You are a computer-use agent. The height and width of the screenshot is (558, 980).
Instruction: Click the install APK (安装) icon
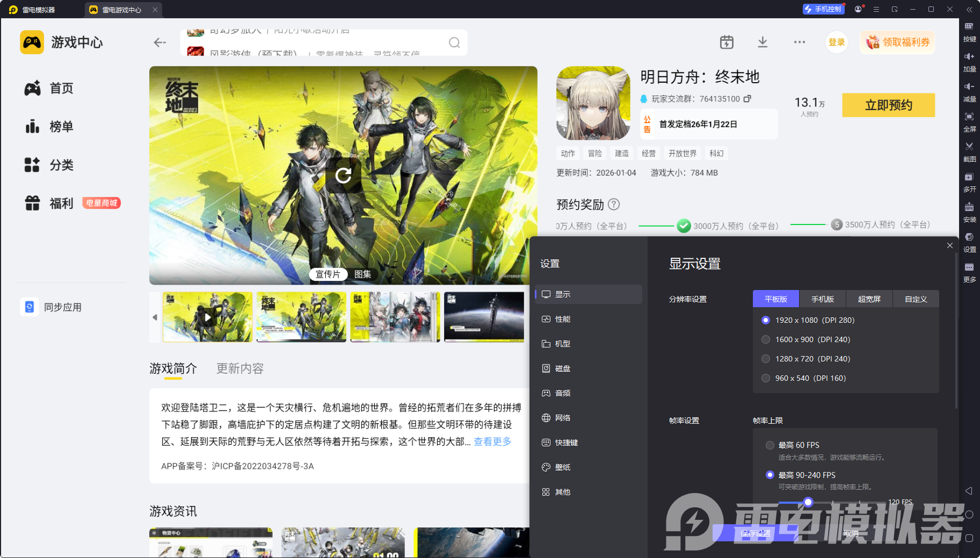[x=969, y=207]
